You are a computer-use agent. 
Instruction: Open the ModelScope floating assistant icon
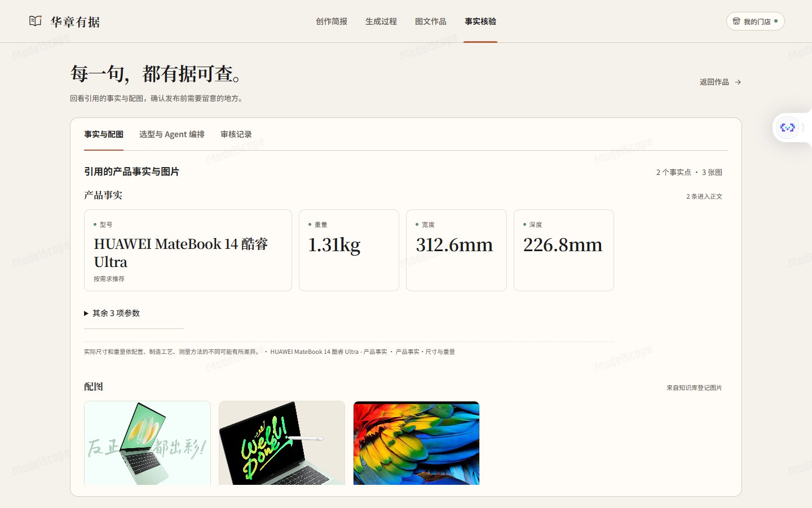(x=788, y=128)
